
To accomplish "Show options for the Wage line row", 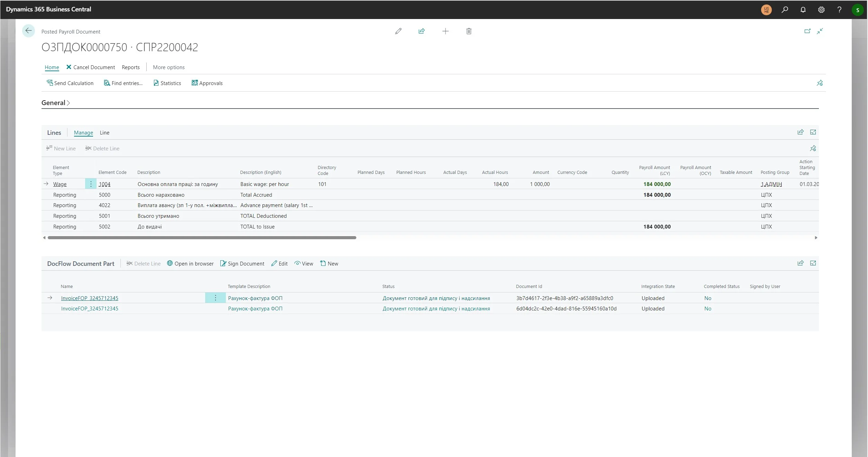I will pyautogui.click(x=91, y=184).
